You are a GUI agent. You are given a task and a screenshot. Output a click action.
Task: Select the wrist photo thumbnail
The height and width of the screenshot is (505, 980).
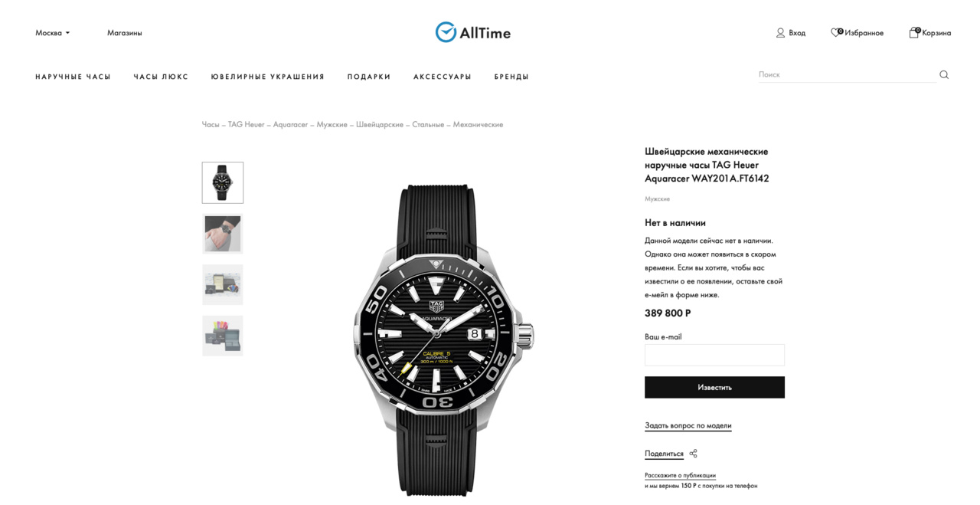223,234
